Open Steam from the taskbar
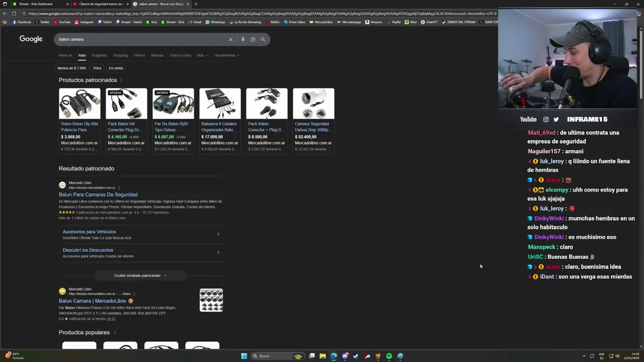Viewport: 644px width, 362px height. pyautogui.click(x=356, y=356)
